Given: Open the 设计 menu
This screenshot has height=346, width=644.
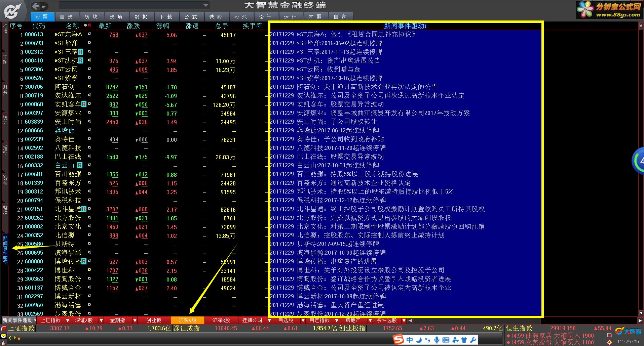Looking at the screenshot, I should (266, 17).
